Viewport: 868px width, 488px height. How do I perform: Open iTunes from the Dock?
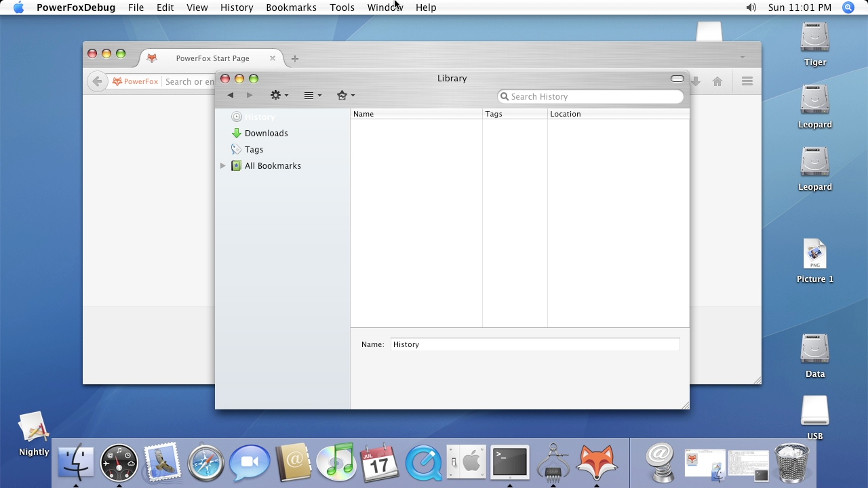click(336, 462)
